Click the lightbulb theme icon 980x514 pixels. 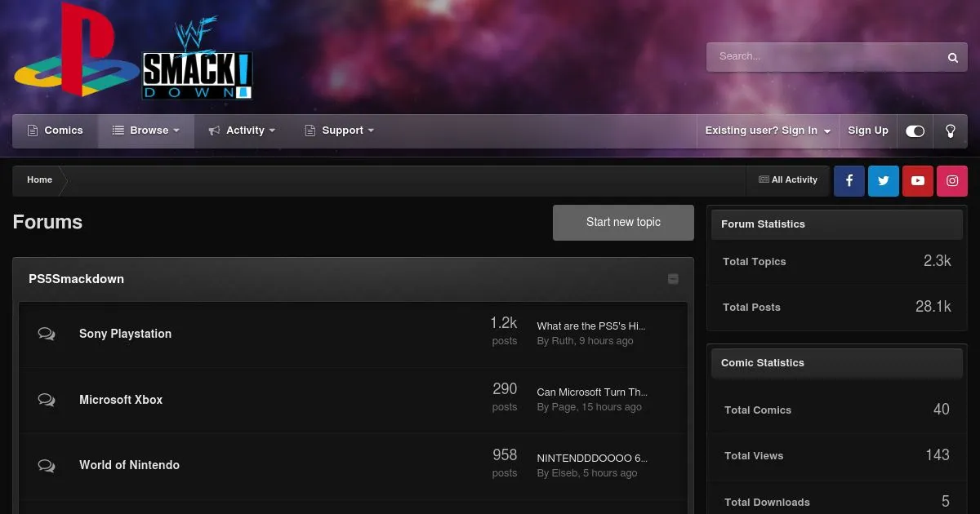(951, 131)
